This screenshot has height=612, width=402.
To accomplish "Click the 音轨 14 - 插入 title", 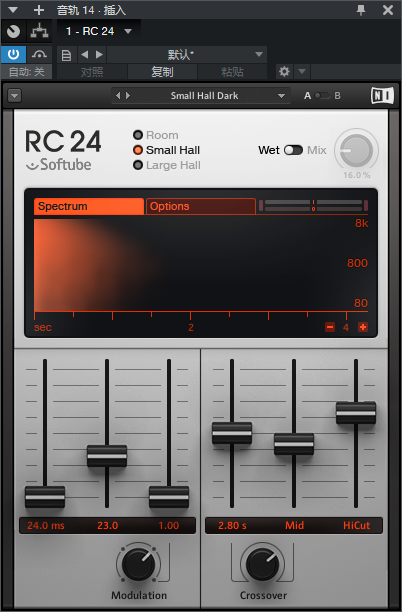I will [91, 10].
